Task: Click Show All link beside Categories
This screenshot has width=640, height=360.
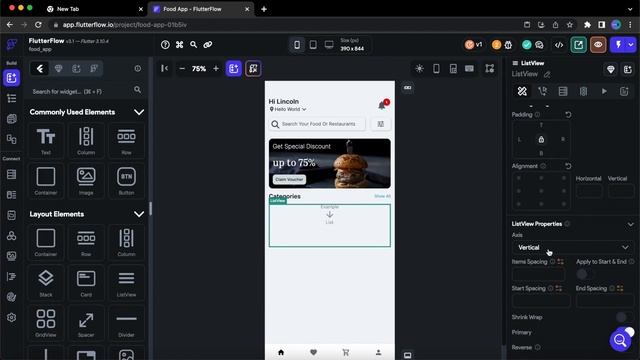Action: click(x=382, y=196)
